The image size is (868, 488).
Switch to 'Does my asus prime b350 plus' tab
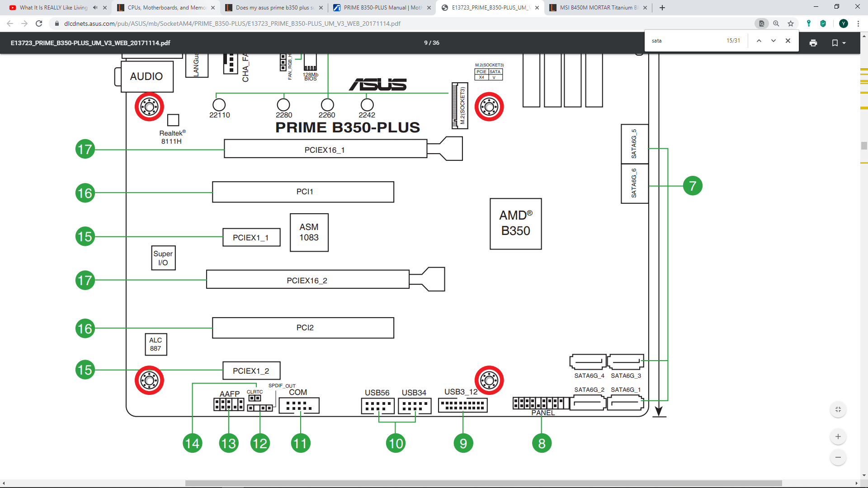(274, 8)
